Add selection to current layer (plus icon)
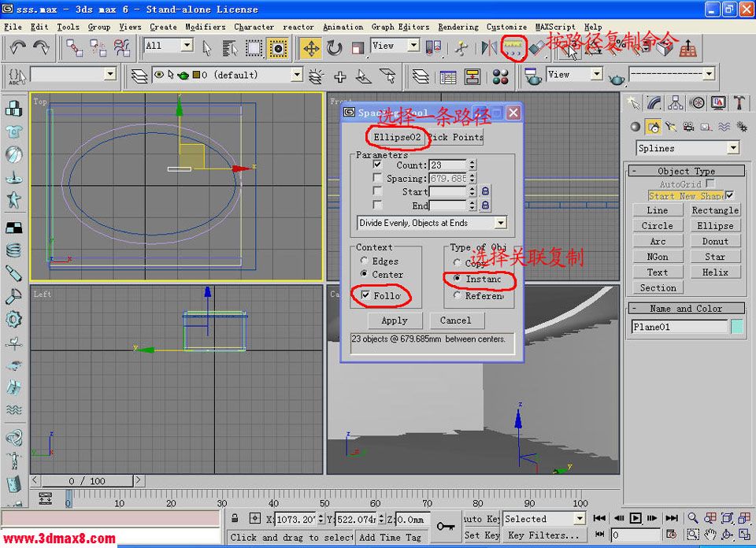Viewport: 756px width, 548px height. coord(340,76)
